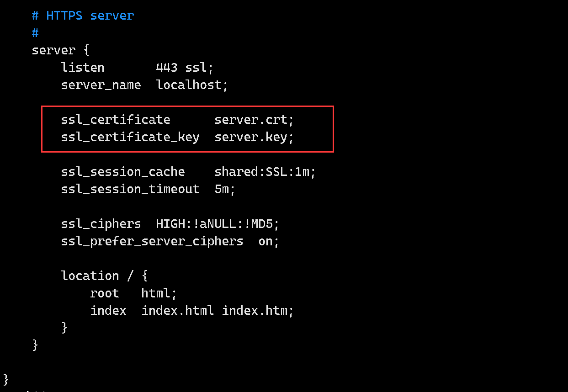Viewport: 568px width, 392px height.
Task: Click the 'ssl_certificate_key' directive
Action: (130, 137)
